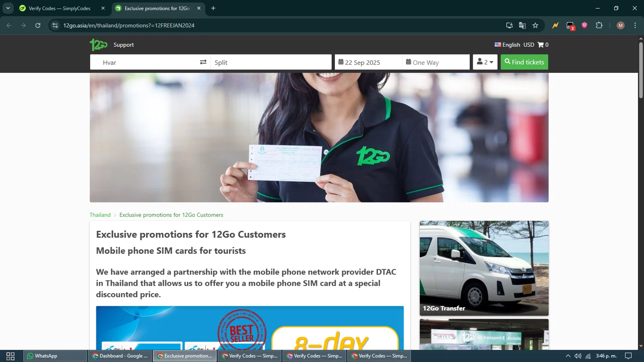Close the Exclusive promotions for 12Go tab
Screen dimensions: 644x362
pyautogui.click(x=199, y=8)
